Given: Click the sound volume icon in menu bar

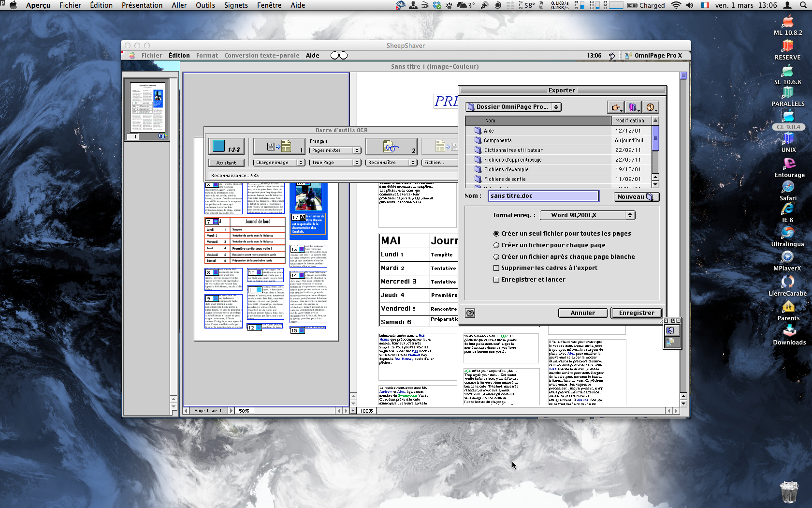Looking at the screenshot, I should pyautogui.click(x=690, y=5).
